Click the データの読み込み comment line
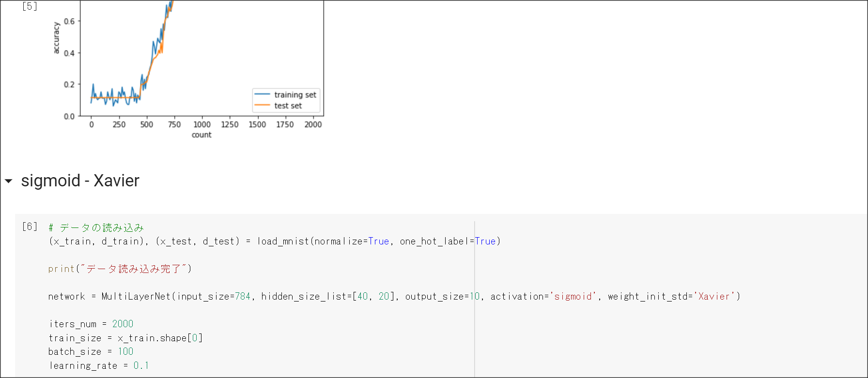 click(96, 227)
